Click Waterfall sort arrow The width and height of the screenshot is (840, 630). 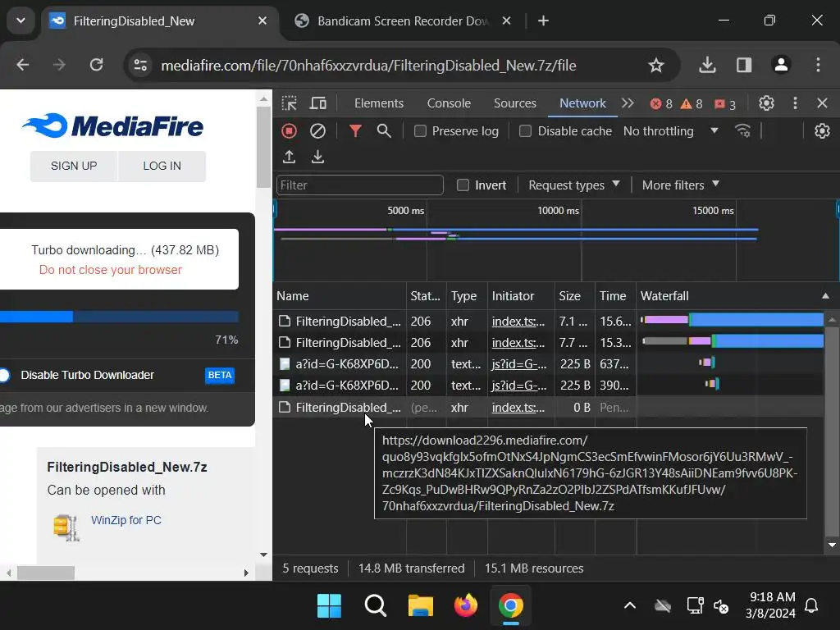(825, 295)
